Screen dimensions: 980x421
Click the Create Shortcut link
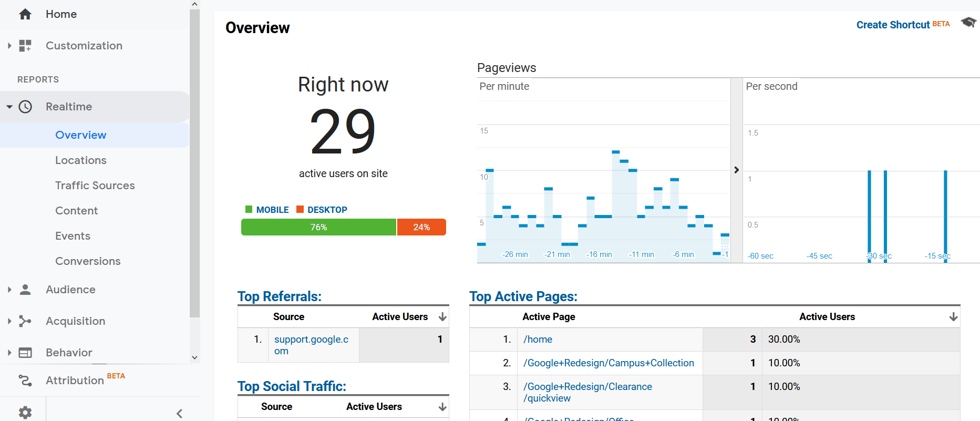coord(893,25)
